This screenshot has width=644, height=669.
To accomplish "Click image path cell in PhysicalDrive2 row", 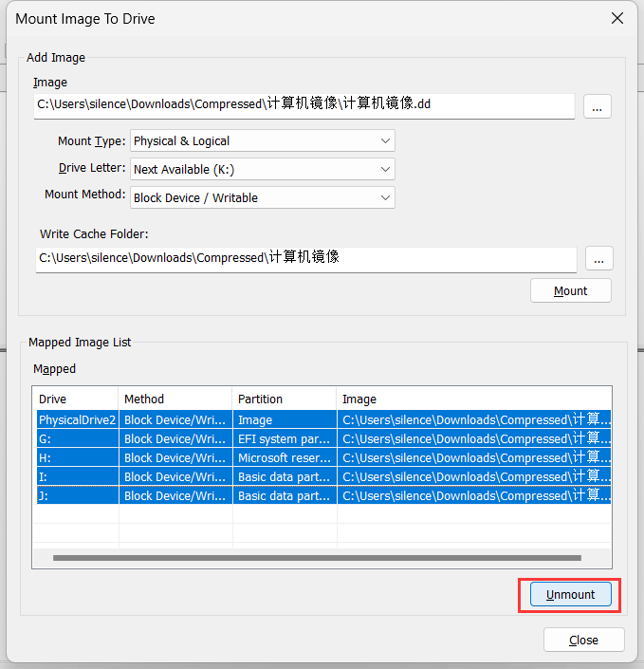I will coord(474,419).
